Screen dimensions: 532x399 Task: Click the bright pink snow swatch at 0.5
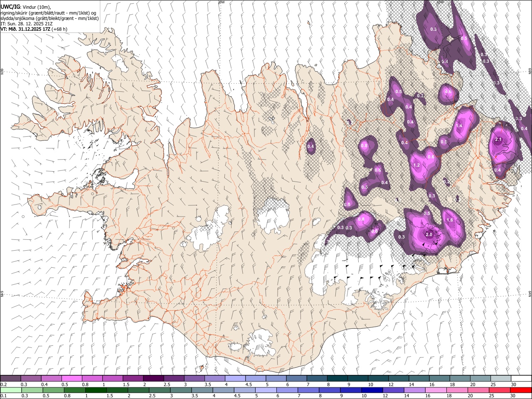click(72, 379)
